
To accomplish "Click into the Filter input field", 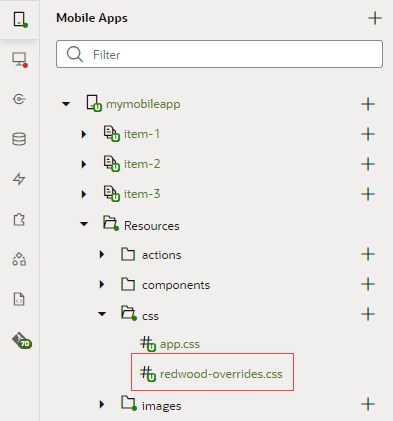I will tap(219, 54).
